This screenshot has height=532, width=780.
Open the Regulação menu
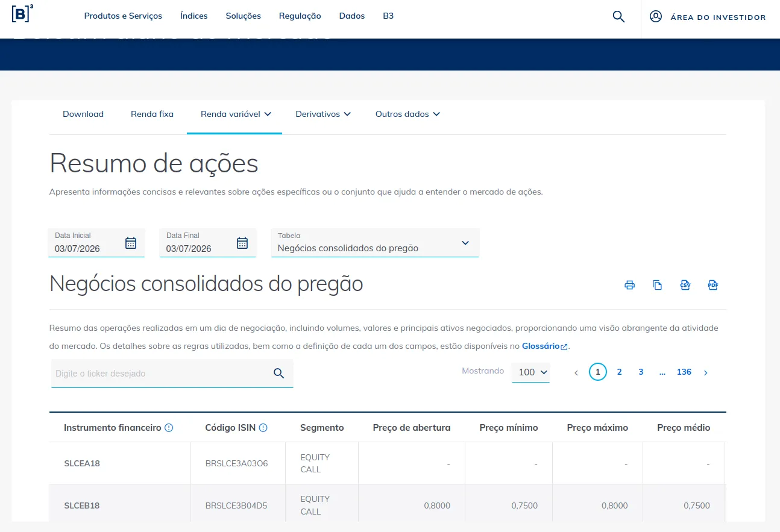(300, 16)
